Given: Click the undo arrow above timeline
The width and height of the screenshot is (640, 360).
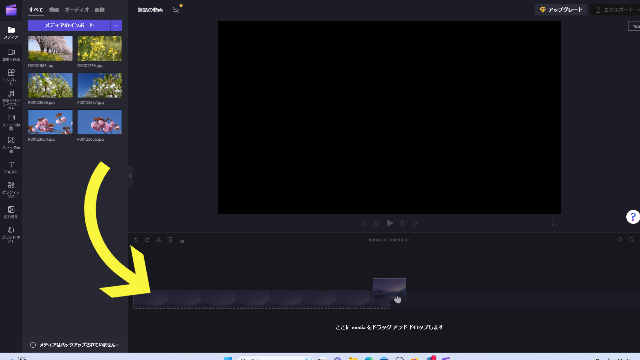Looking at the screenshot, I should (136, 240).
